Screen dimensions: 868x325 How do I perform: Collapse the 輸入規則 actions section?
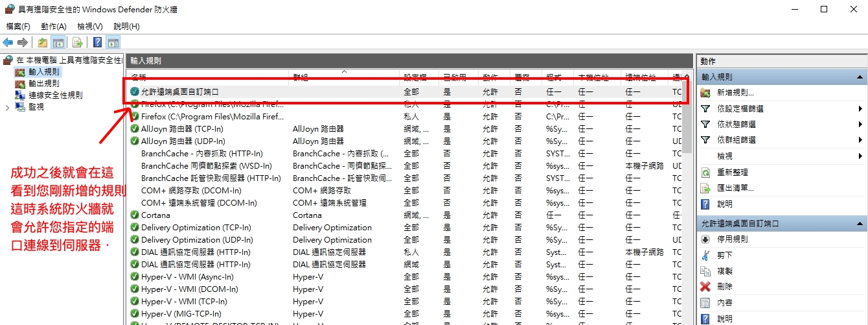click(860, 77)
